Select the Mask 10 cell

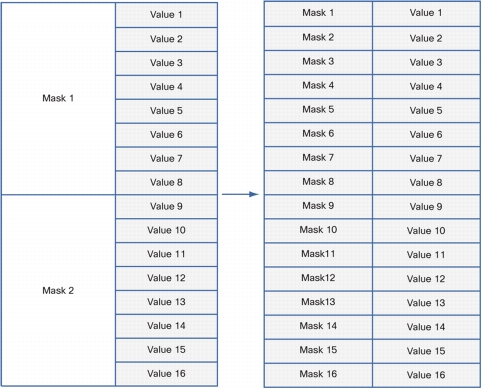[x=318, y=231]
